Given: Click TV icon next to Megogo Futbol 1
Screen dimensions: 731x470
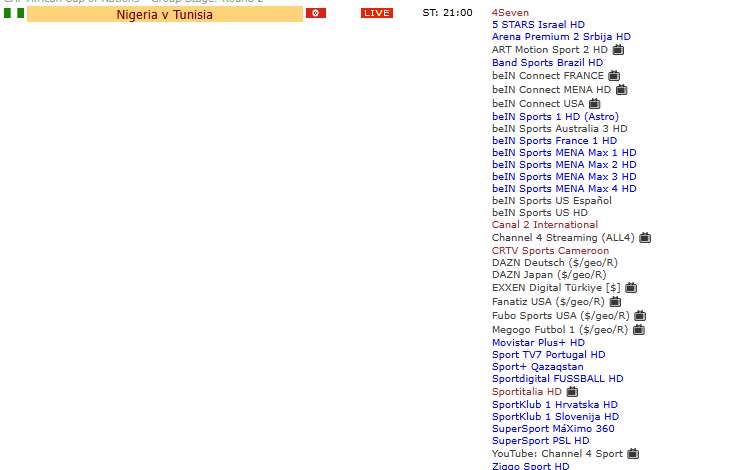Looking at the screenshot, I should pos(638,329).
